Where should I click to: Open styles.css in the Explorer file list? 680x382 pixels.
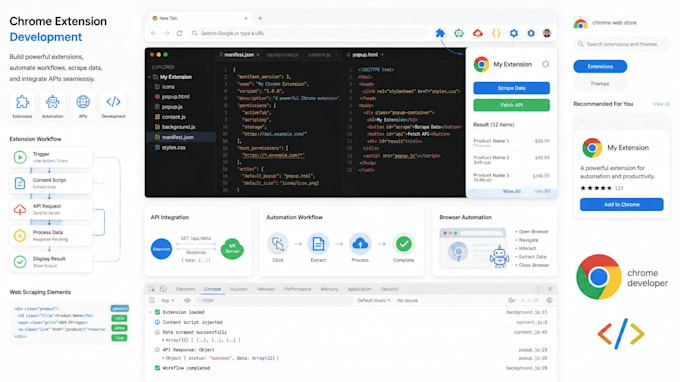point(173,147)
